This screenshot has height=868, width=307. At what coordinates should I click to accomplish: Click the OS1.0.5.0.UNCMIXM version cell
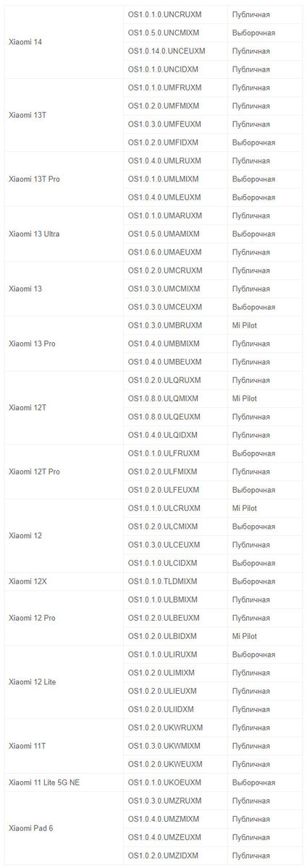coord(175,33)
